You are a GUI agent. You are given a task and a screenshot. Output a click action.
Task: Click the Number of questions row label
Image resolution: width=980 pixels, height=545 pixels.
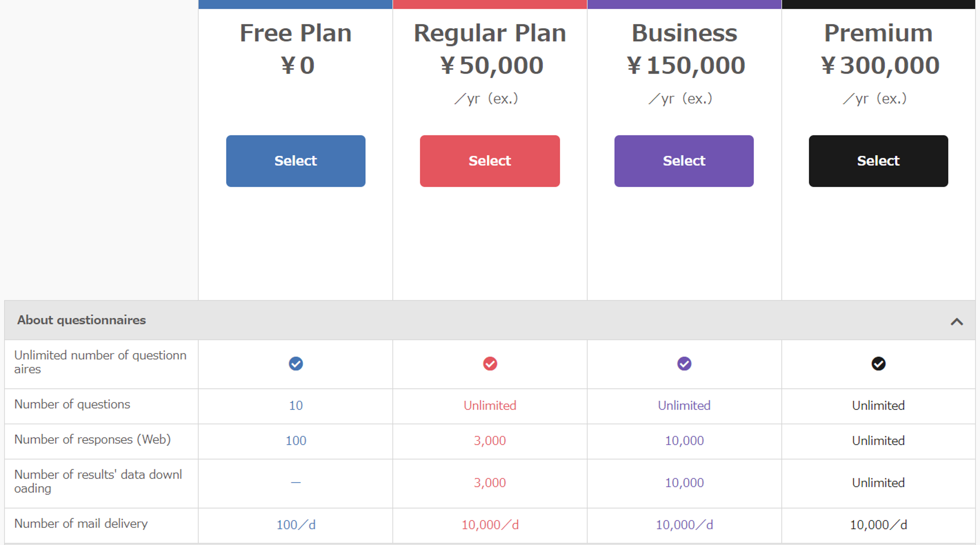pos(72,404)
